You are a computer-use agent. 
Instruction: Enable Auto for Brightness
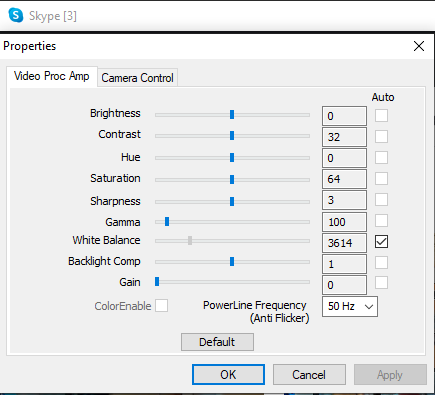click(381, 115)
